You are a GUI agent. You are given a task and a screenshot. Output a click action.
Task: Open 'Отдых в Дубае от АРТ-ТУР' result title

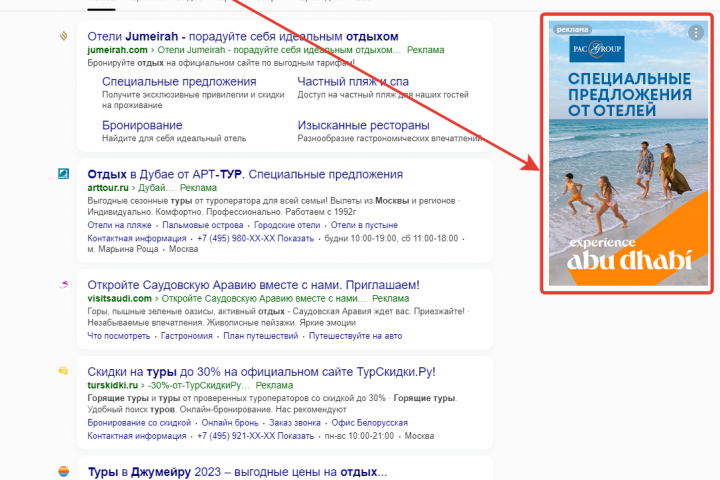coord(245,174)
